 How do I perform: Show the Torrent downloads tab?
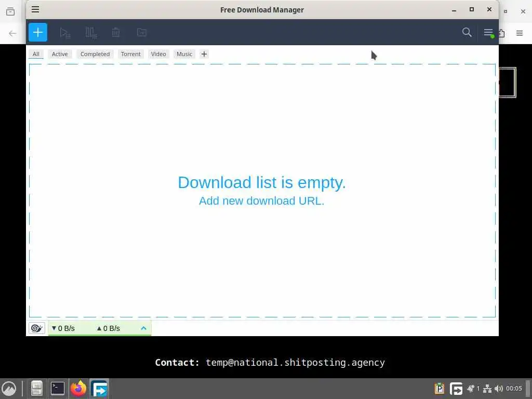click(130, 54)
